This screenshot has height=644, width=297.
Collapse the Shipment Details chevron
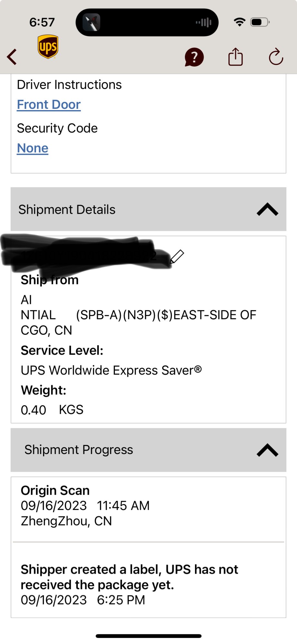point(267,209)
